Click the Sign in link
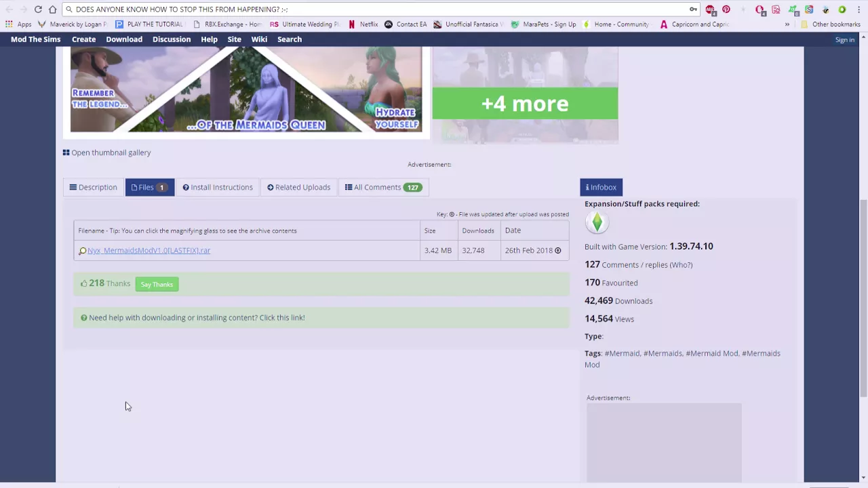 845,40
